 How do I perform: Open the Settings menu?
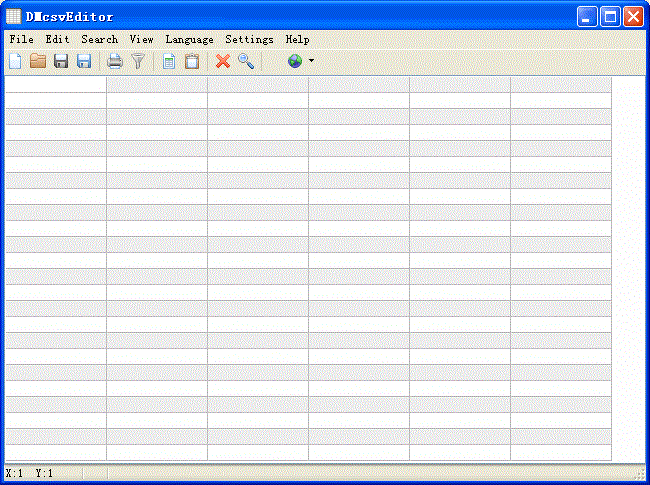pos(250,39)
